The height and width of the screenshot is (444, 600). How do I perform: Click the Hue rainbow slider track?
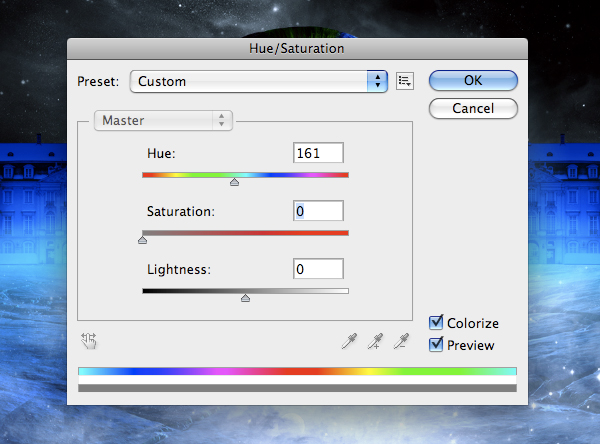(245, 175)
